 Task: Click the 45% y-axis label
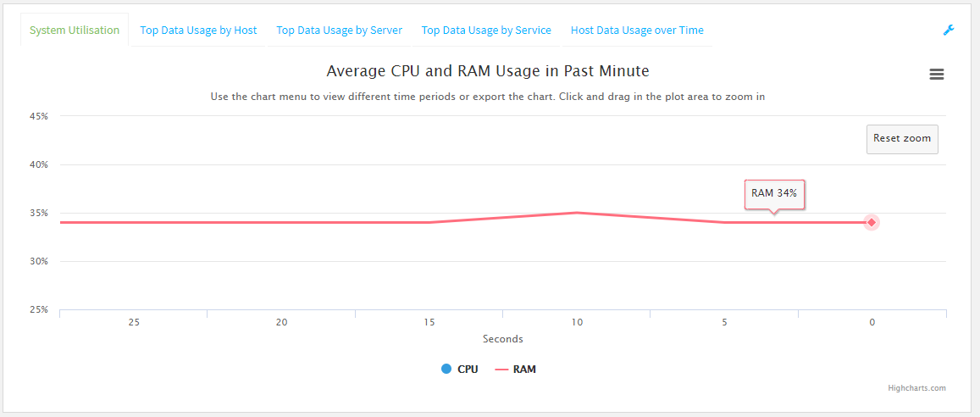pyautogui.click(x=39, y=116)
